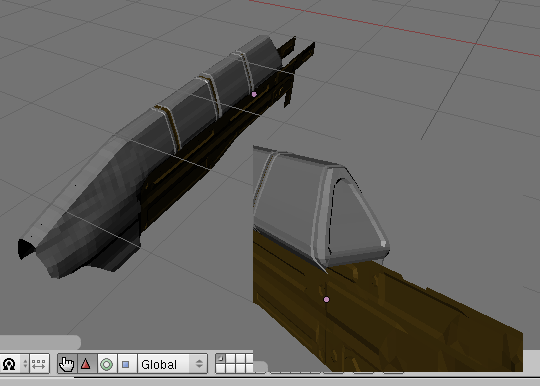This screenshot has height=386, width=540.
Task: Select the green circle rotate manipulator
Action: click(x=107, y=364)
